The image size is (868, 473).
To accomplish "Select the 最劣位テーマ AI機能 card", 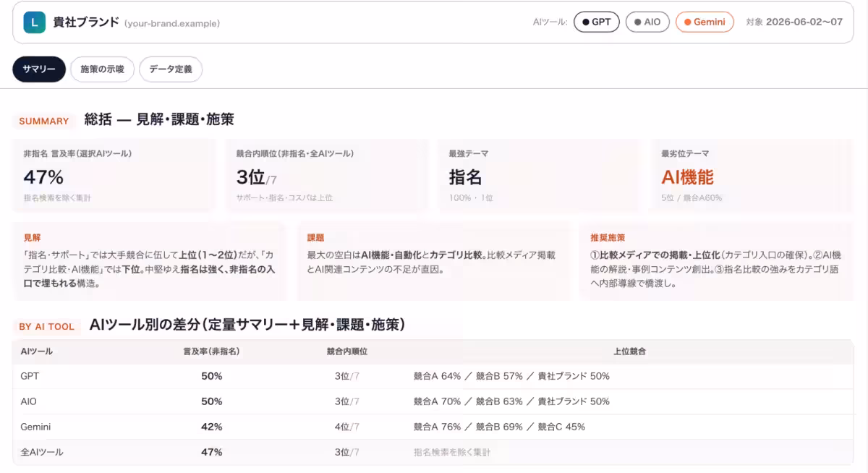I will coord(752,176).
